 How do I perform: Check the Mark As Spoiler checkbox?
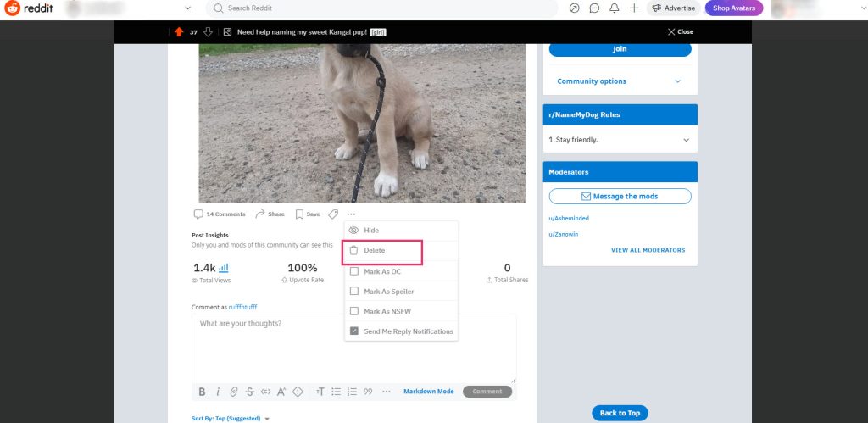(354, 292)
